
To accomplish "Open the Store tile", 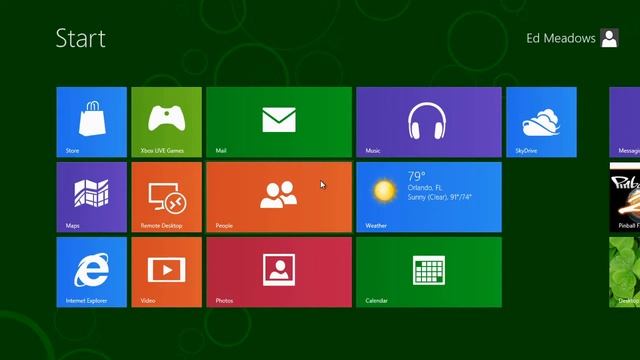I will [91, 122].
